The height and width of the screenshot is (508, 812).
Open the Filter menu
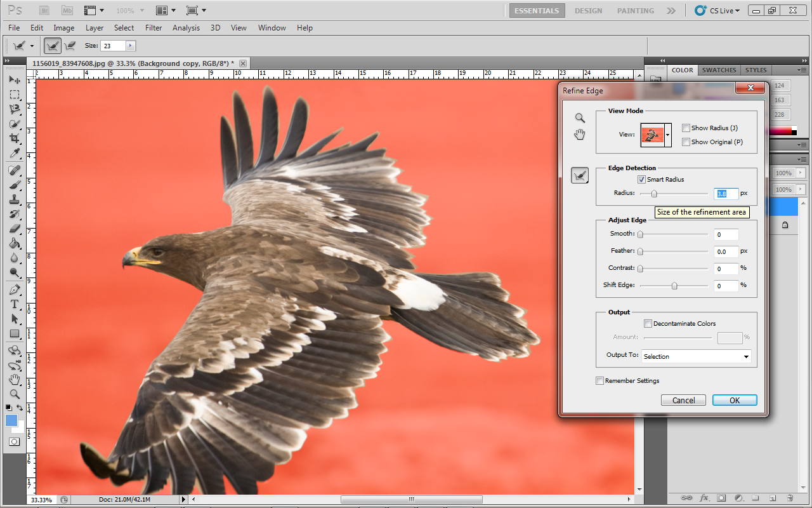pos(154,28)
